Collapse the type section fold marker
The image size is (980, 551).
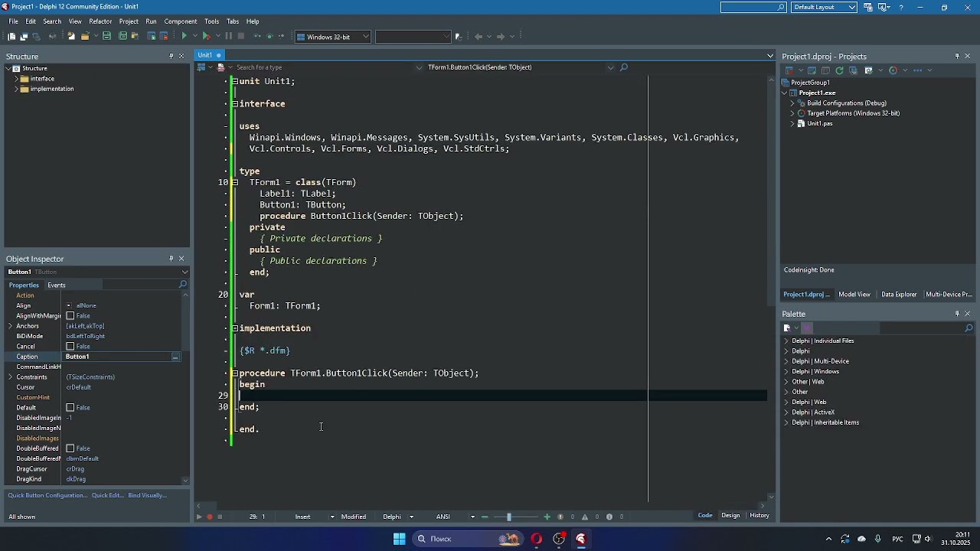(235, 182)
